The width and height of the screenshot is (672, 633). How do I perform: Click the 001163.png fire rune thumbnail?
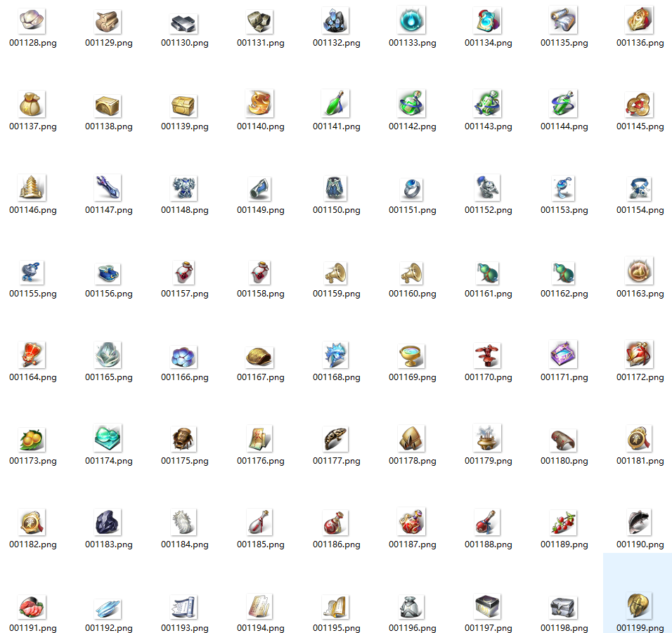coord(640,273)
